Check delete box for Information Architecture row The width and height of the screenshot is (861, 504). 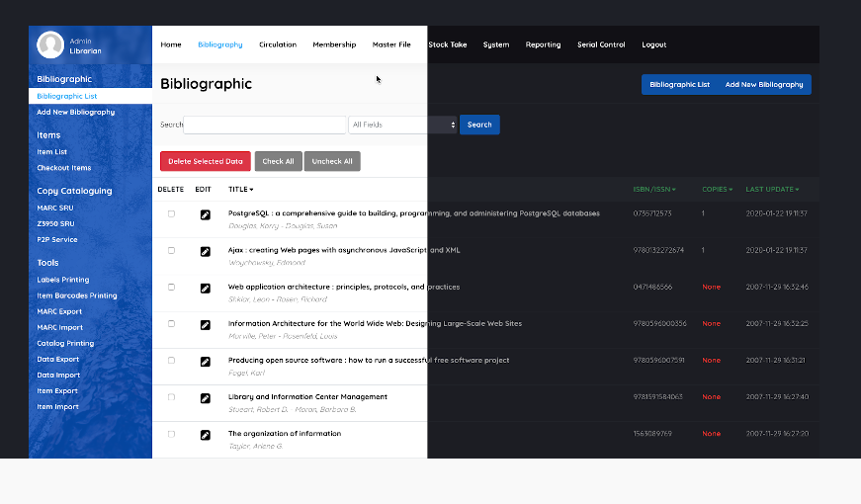coord(171,324)
